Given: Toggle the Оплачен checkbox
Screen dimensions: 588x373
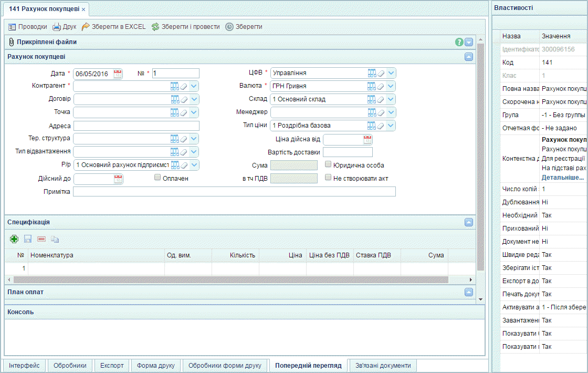Looking at the screenshot, I should click(x=157, y=177).
